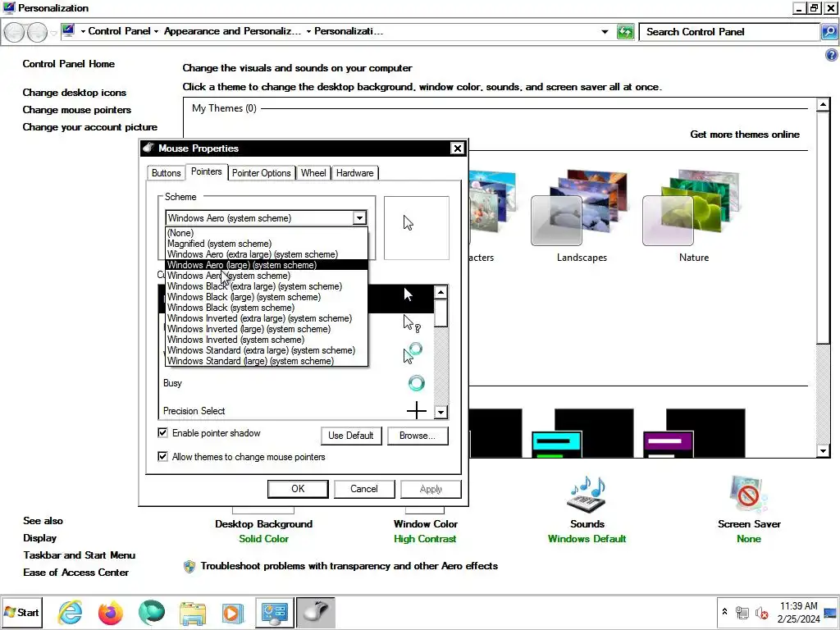Choose Windows Inverted (large) scheme
840x630 pixels.
click(267, 330)
